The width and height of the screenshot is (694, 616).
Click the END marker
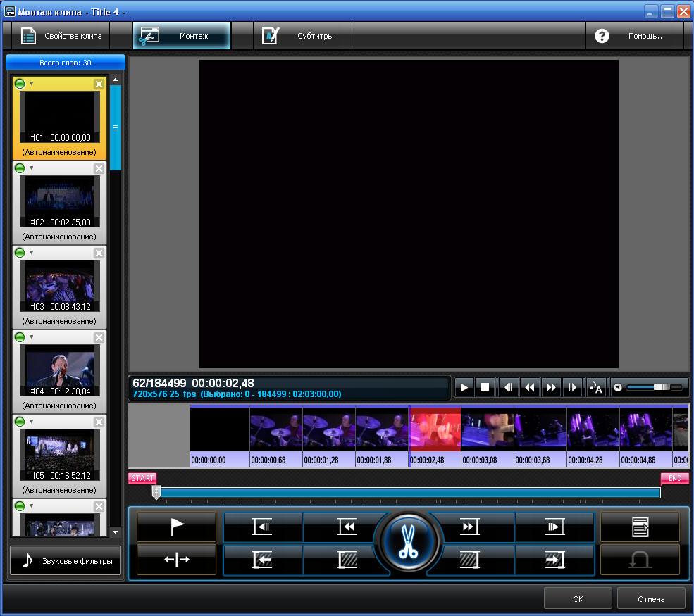coord(674,478)
